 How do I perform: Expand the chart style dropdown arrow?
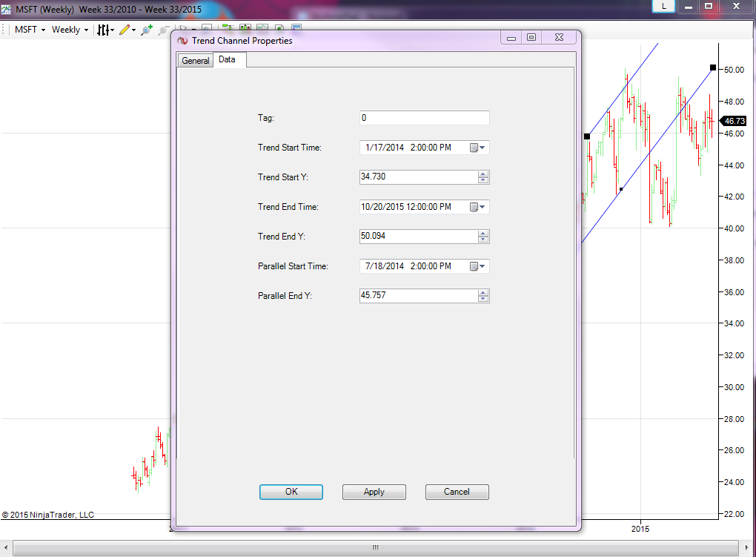(113, 30)
